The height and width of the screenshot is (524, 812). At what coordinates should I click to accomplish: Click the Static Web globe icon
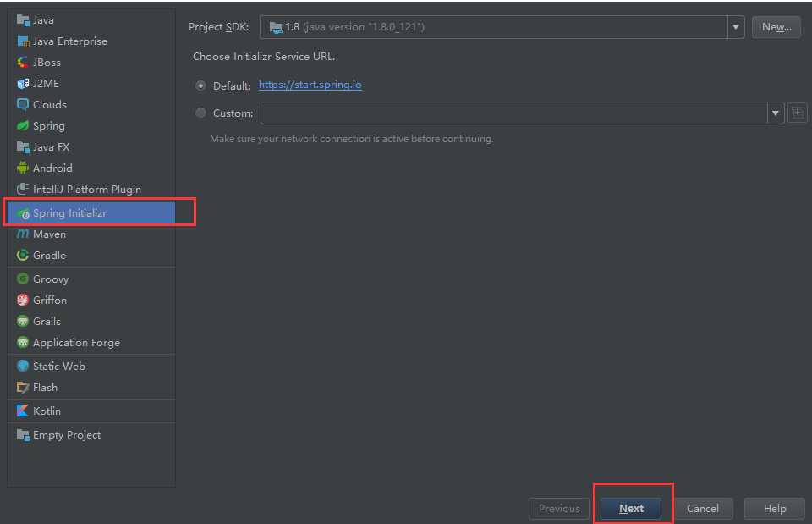click(23, 366)
